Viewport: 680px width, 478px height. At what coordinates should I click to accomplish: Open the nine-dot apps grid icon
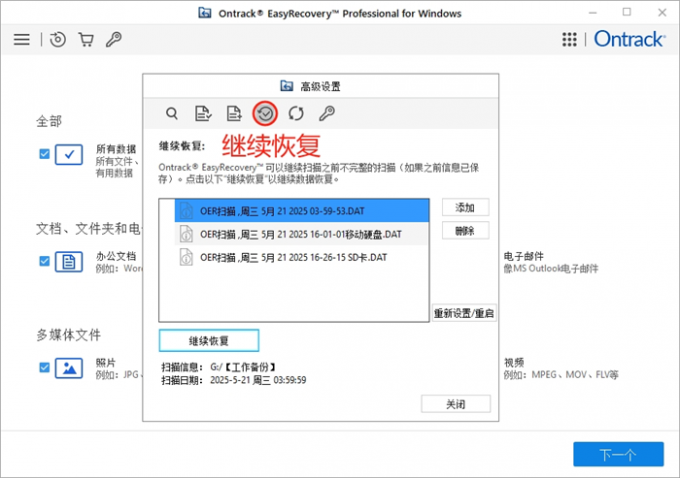[x=569, y=39]
